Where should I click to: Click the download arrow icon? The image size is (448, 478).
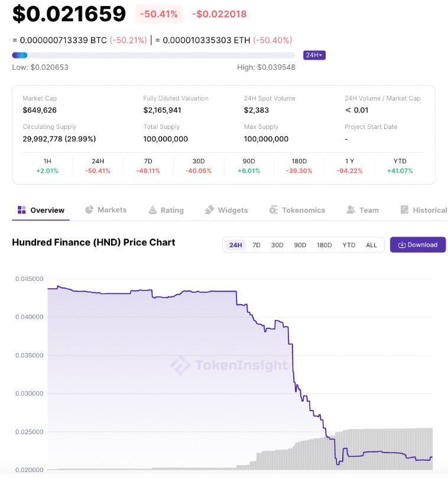[402, 245]
